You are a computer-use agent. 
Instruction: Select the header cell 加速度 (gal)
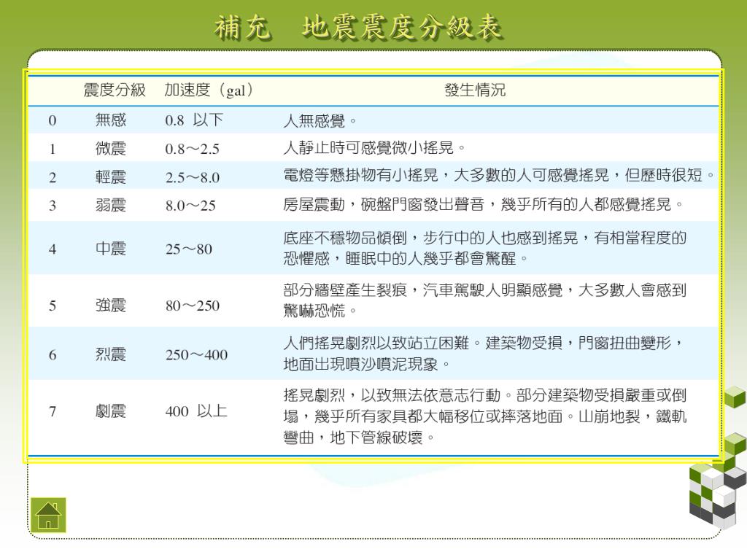(x=209, y=90)
